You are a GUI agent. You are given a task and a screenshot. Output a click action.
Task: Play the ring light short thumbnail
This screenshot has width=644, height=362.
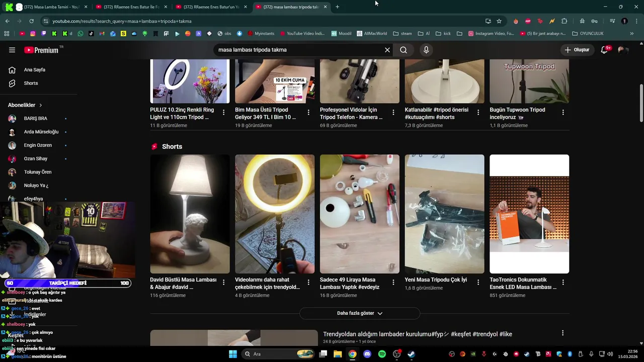[x=275, y=214]
